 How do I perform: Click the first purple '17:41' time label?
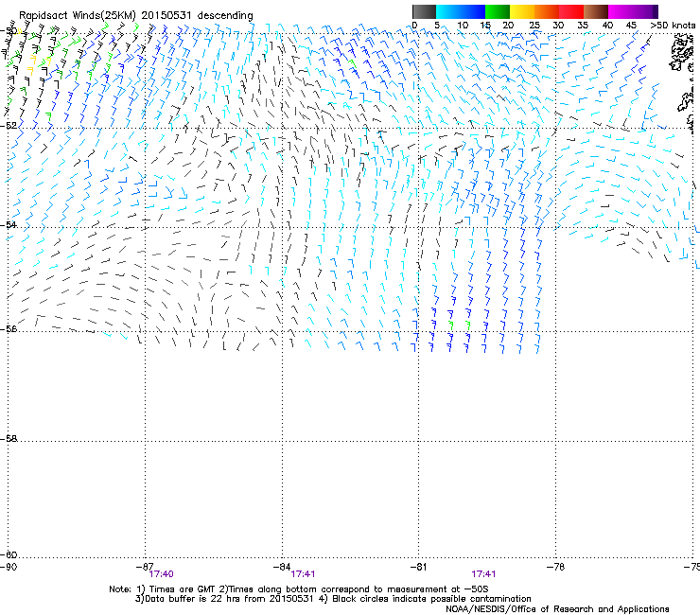[x=303, y=574]
